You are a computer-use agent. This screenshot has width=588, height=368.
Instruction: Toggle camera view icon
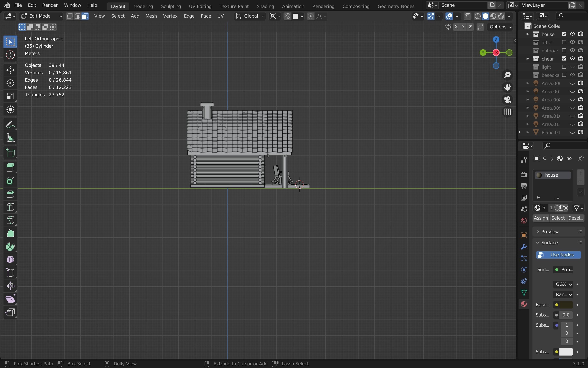507,100
